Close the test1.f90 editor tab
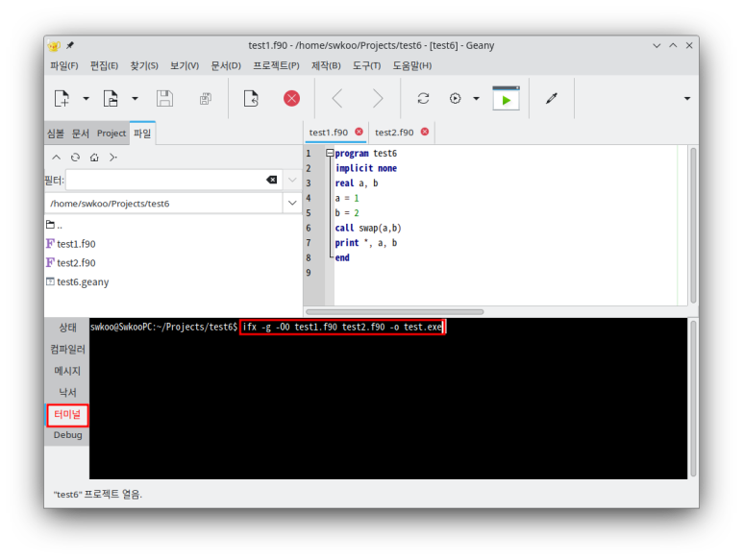Image resolution: width=743 pixels, height=560 pixels. pyautogui.click(x=359, y=132)
